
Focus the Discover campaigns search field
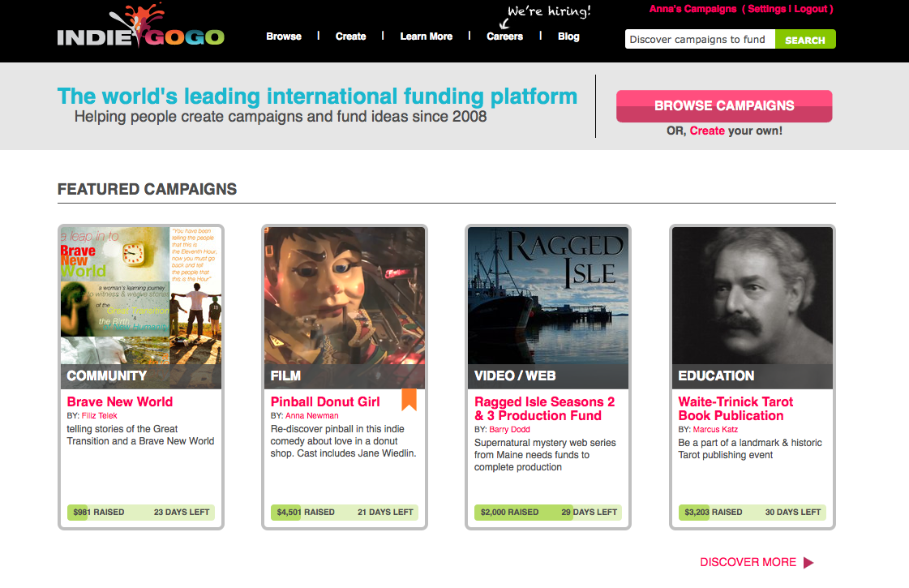coord(699,40)
